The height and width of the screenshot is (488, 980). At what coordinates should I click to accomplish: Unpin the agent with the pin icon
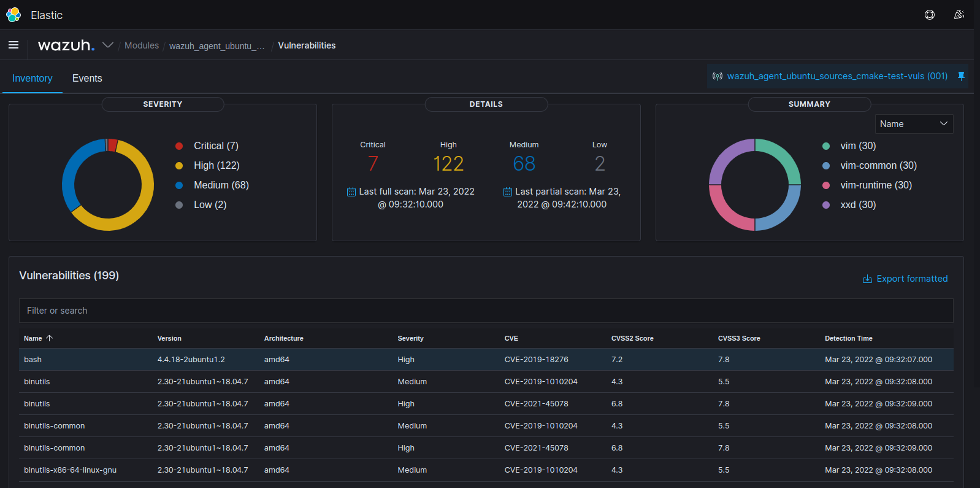coord(961,76)
